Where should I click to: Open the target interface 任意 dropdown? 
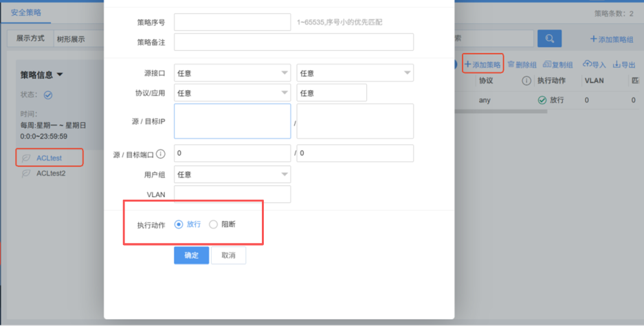(355, 73)
